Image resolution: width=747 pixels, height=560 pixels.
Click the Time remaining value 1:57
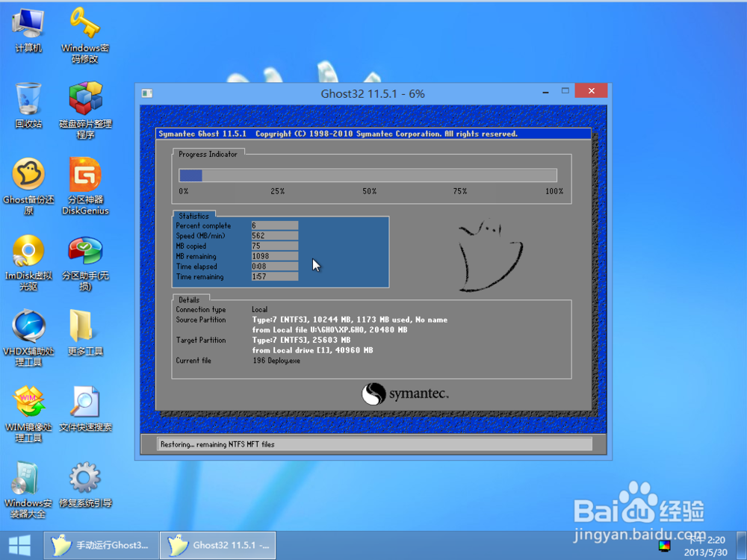275,277
